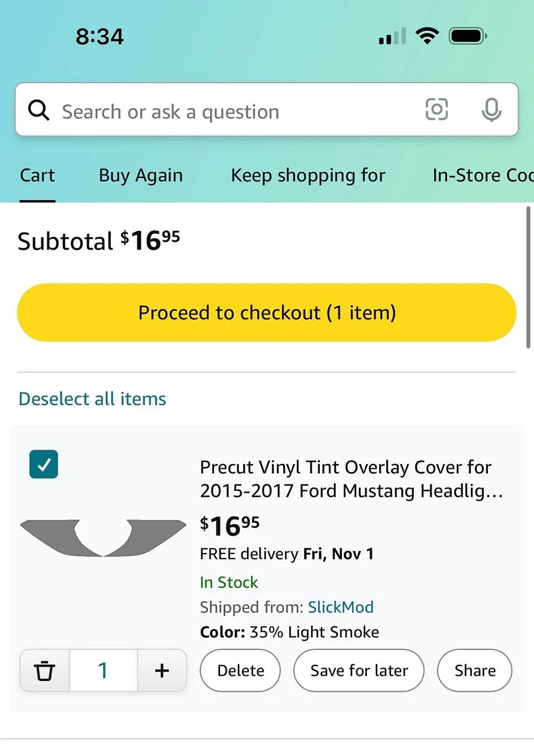Select the quantity field showing 1

coord(104,671)
